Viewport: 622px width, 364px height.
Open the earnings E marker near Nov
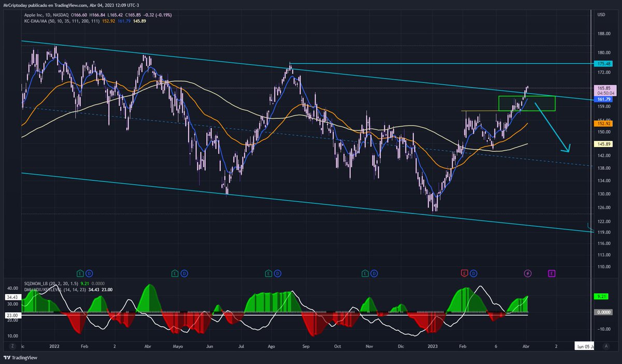(x=366, y=272)
